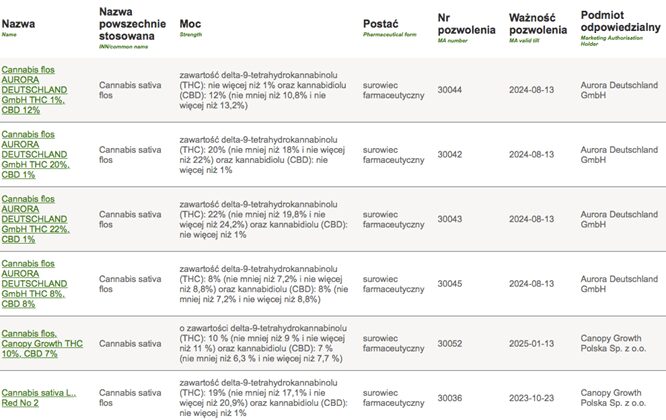The image size is (666, 420).
Task: Click the Podmiot odpowiedzialny column header
Action: click(x=621, y=21)
